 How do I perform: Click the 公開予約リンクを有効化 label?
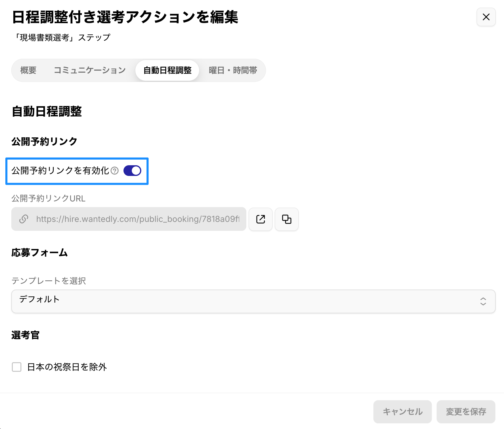60,171
